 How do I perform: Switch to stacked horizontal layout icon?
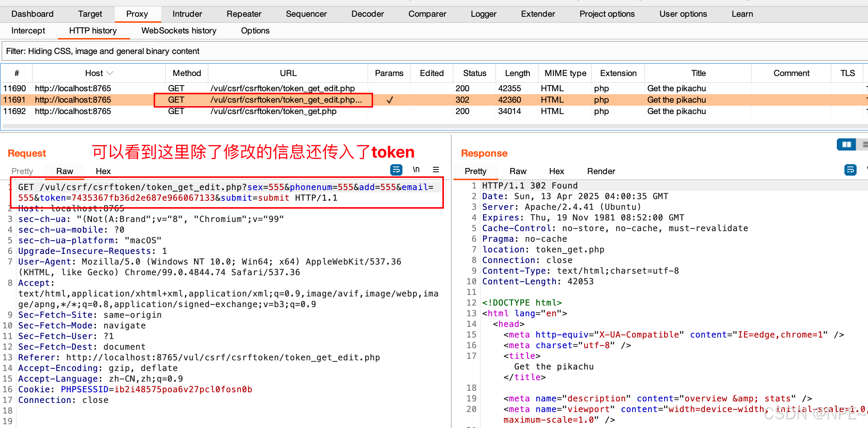[864, 144]
